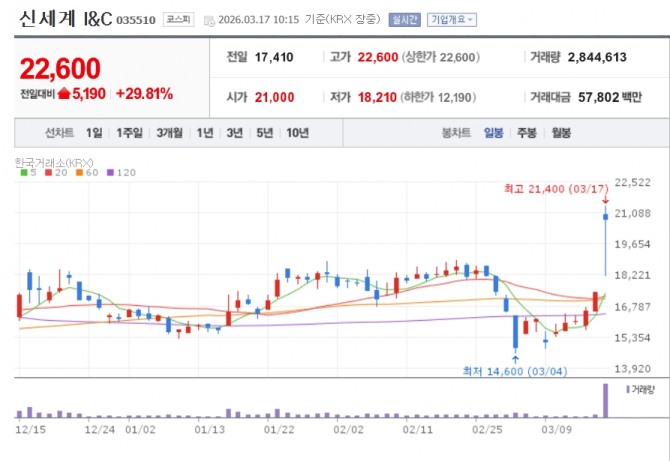
Task: Click the tallest volume bar at right
Action: point(605,400)
